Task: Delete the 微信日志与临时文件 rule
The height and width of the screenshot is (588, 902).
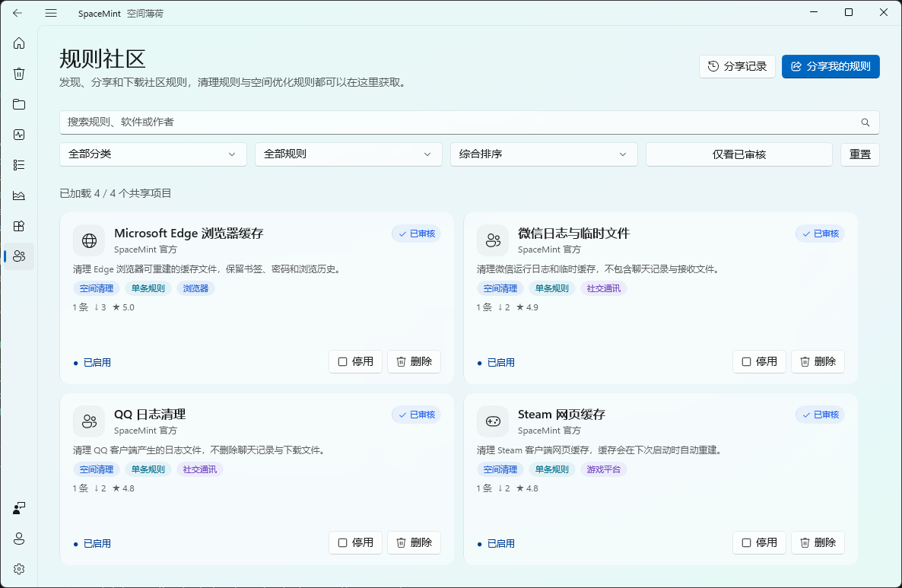Action: point(818,362)
